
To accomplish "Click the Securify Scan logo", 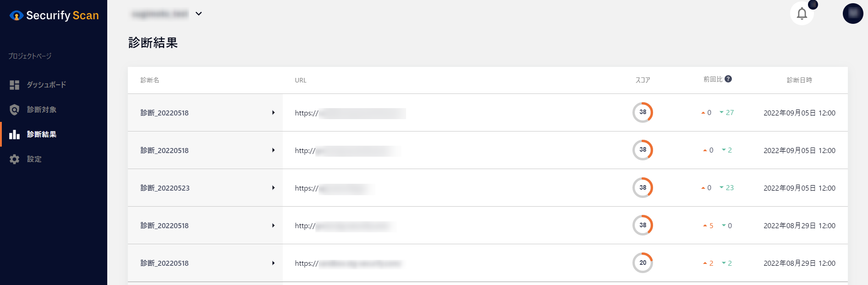I will click(54, 16).
